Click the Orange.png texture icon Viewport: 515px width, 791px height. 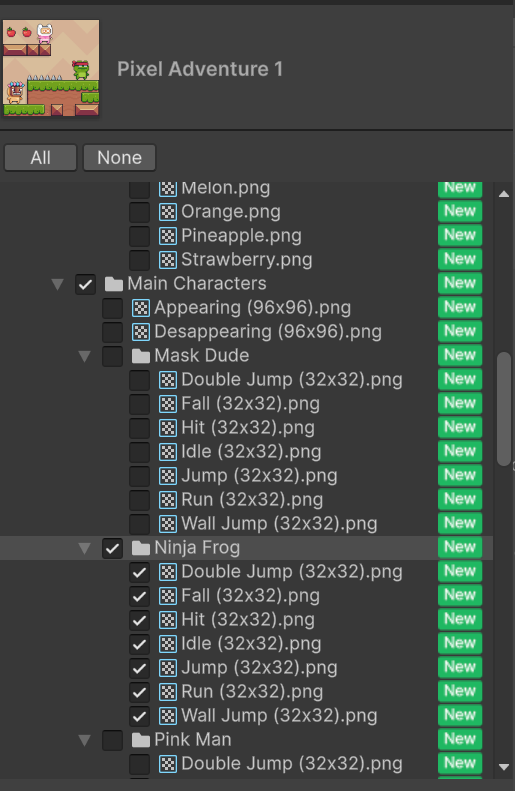168,212
